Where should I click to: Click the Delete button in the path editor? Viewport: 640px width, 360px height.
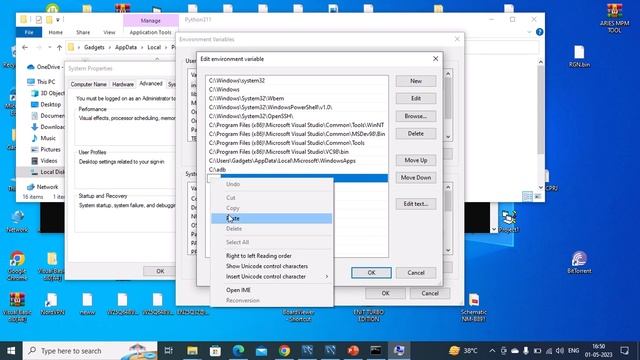pos(416,133)
